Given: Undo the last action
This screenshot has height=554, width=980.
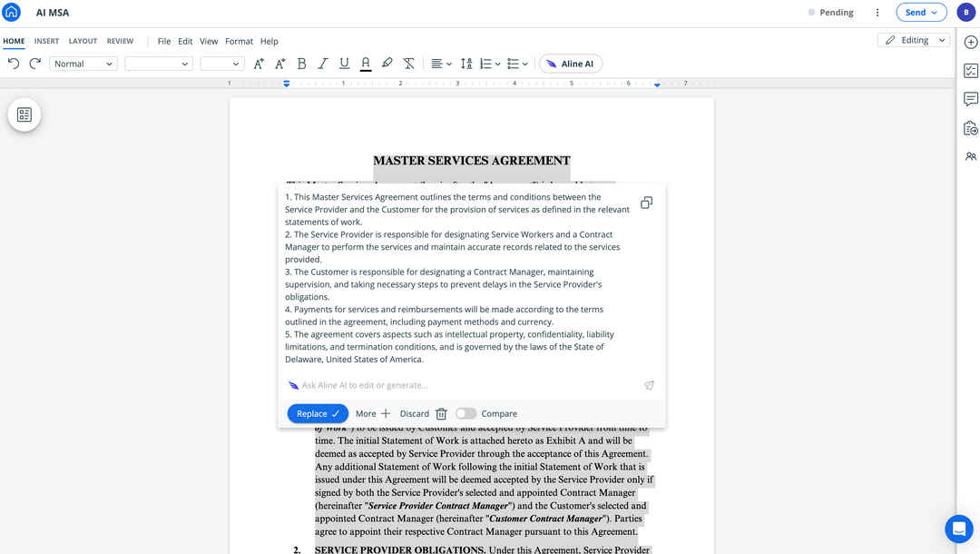Looking at the screenshot, I should coord(14,64).
